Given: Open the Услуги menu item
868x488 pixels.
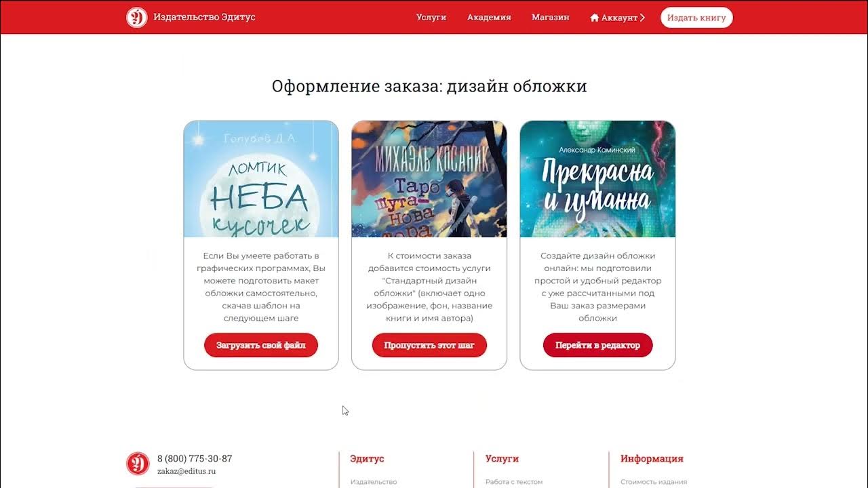Looking at the screenshot, I should pyautogui.click(x=431, y=17).
